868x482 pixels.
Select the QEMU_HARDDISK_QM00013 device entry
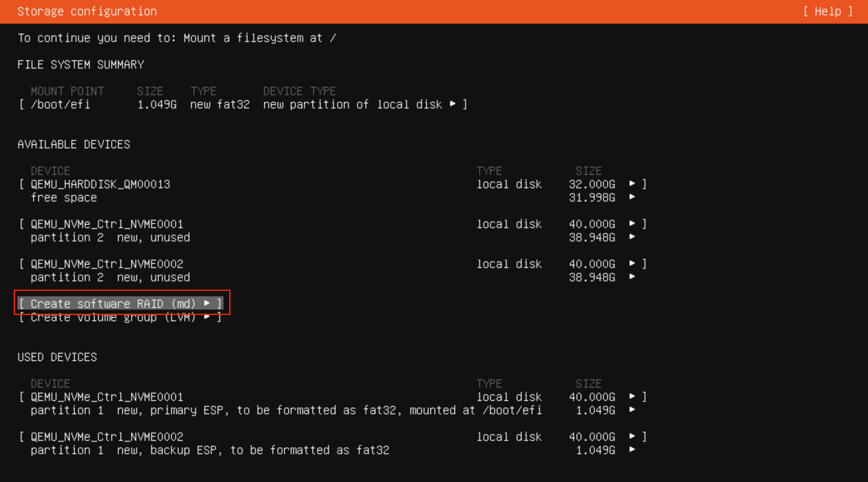point(101,184)
